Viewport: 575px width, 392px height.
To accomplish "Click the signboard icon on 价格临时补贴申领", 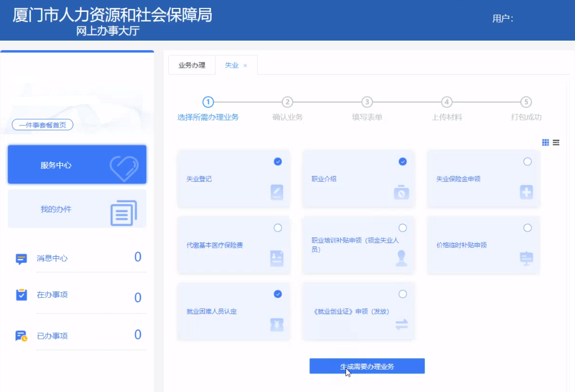I will tap(526, 258).
